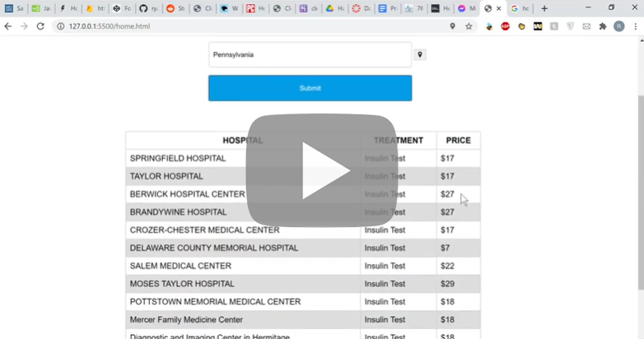Click the PRICE column header
The image size is (644, 339).
tap(459, 141)
